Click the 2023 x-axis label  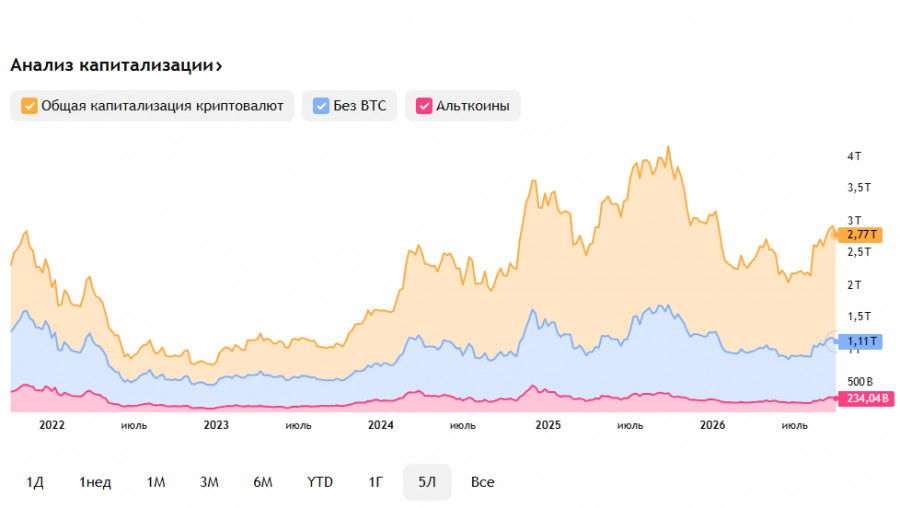click(x=216, y=425)
